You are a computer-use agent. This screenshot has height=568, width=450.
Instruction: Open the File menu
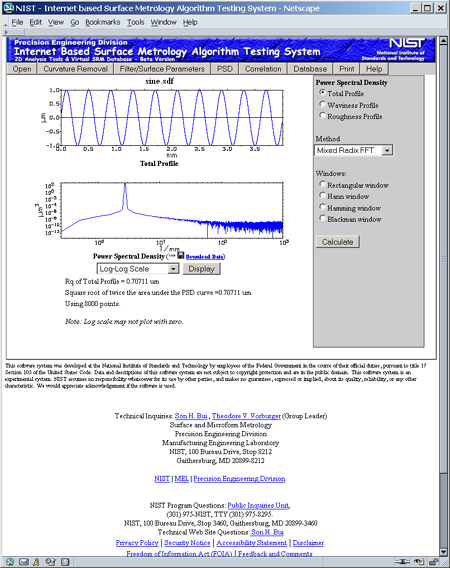[17, 22]
